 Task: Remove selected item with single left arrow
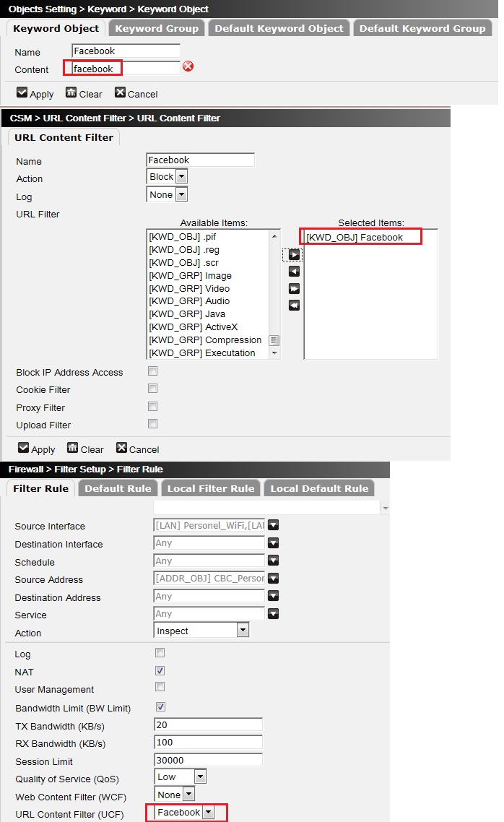294,272
